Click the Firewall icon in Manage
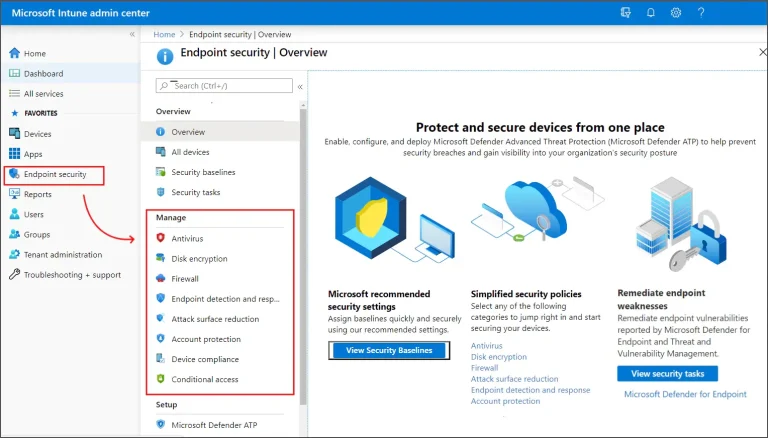Viewport: 768px width, 438px height. pos(161,279)
